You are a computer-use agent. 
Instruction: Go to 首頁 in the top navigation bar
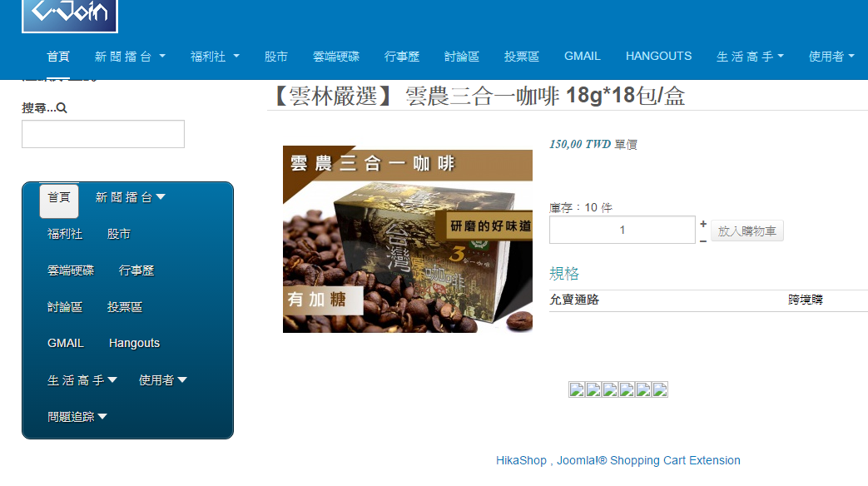coord(58,57)
